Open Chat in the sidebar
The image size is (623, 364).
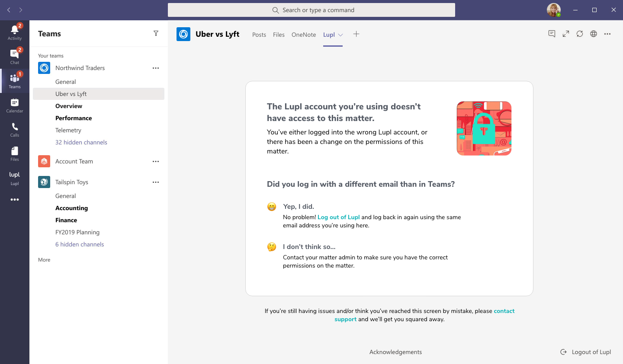pyautogui.click(x=14, y=56)
